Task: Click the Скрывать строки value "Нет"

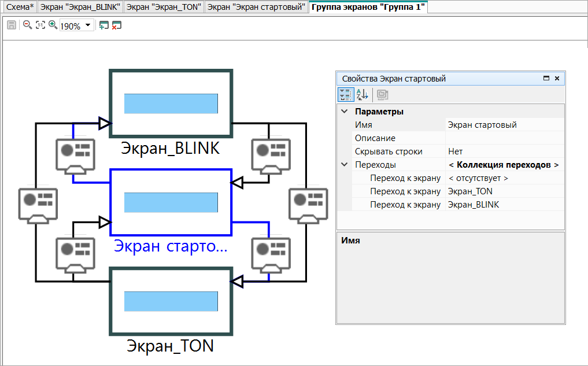Action: 504,151
